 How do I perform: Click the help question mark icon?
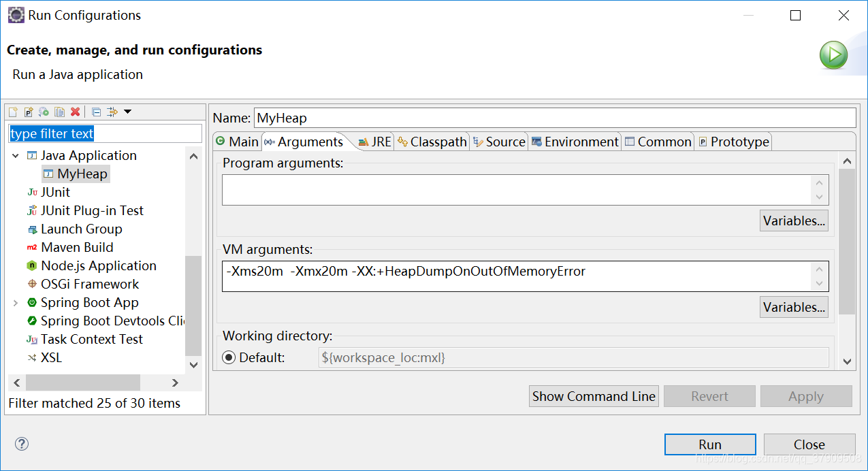[22, 444]
